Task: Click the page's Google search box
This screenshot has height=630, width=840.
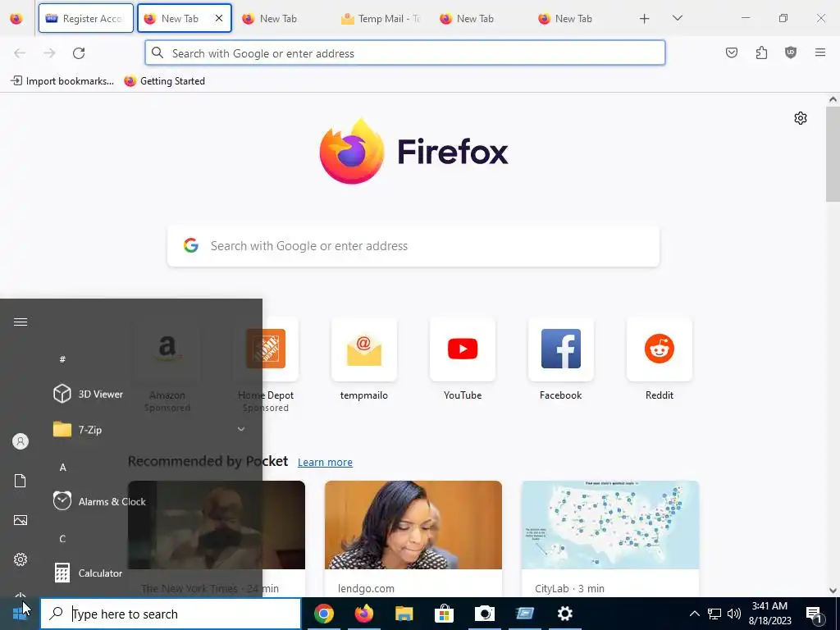Action: coord(413,246)
